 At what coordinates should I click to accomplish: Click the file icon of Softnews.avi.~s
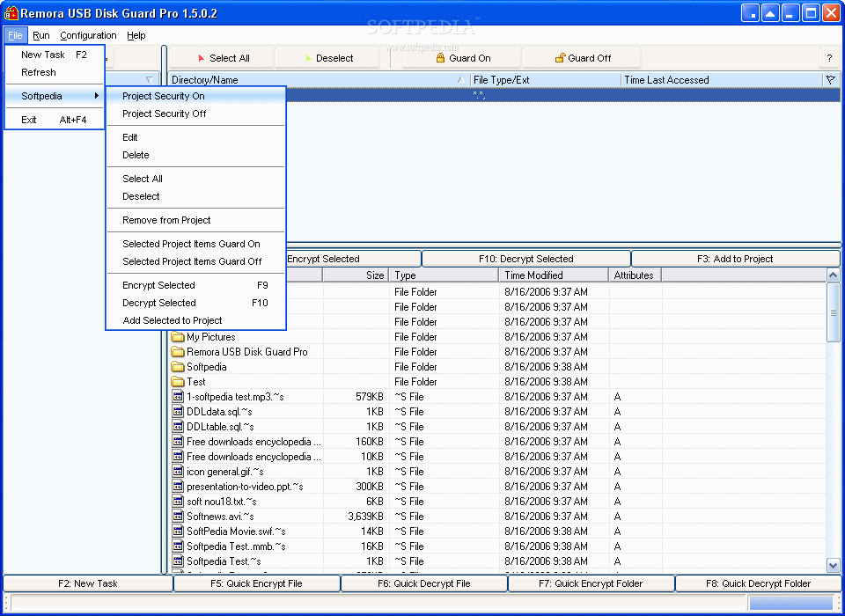click(178, 517)
